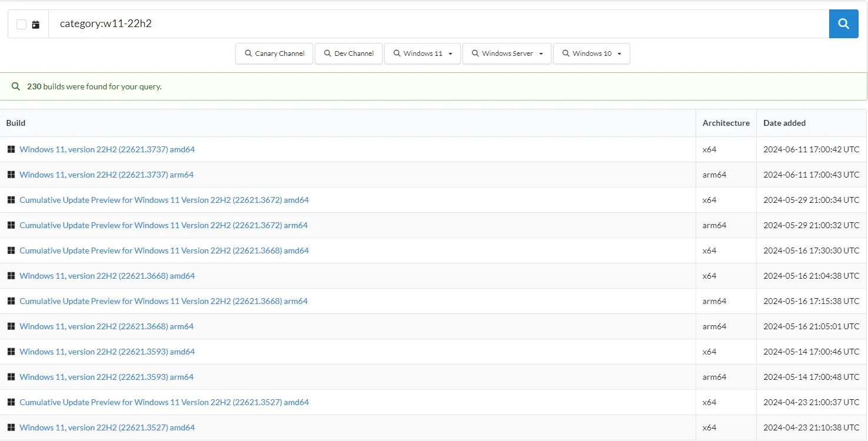868x441 pixels.
Task: Click date 2024-06-11 17:00:43 UTC
Action: (x=811, y=175)
